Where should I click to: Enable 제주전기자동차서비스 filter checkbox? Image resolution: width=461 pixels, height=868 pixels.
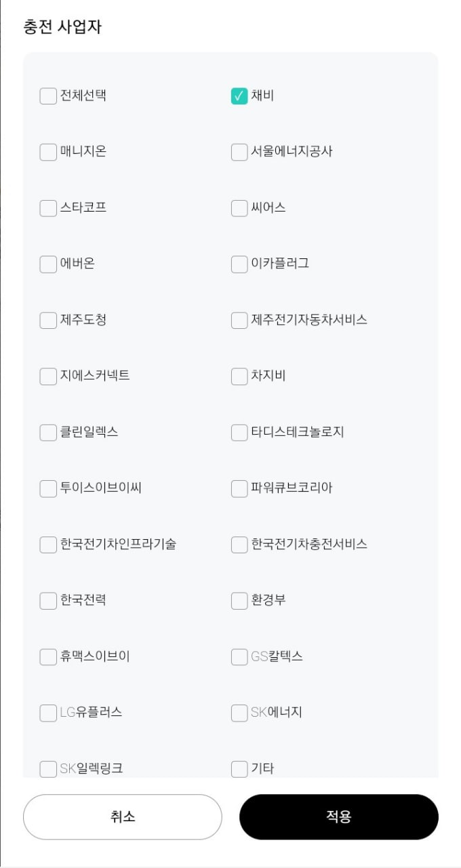pos(239,320)
